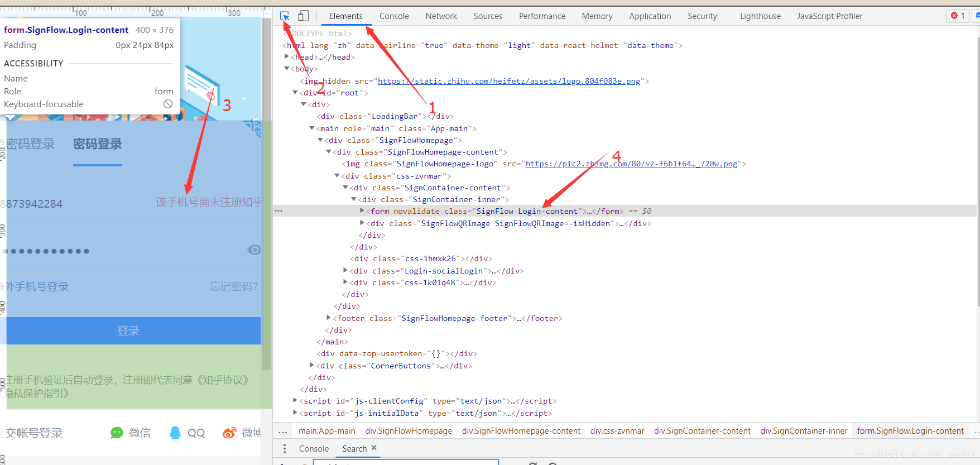Image resolution: width=980 pixels, height=465 pixels.
Task: Collapse the SignFlowHomepage-content div
Action: point(329,152)
